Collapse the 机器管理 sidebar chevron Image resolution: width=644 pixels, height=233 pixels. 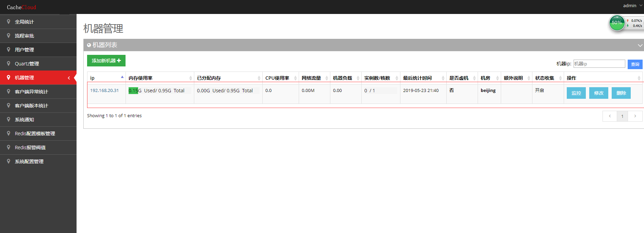pyautogui.click(x=69, y=78)
